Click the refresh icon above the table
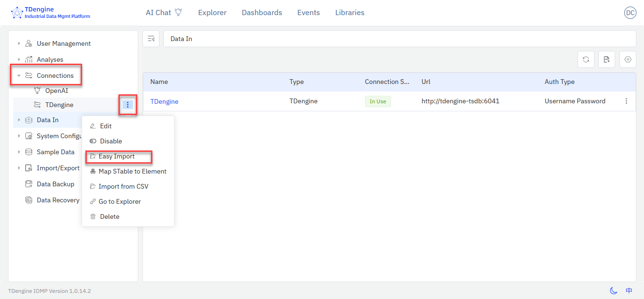 point(585,59)
